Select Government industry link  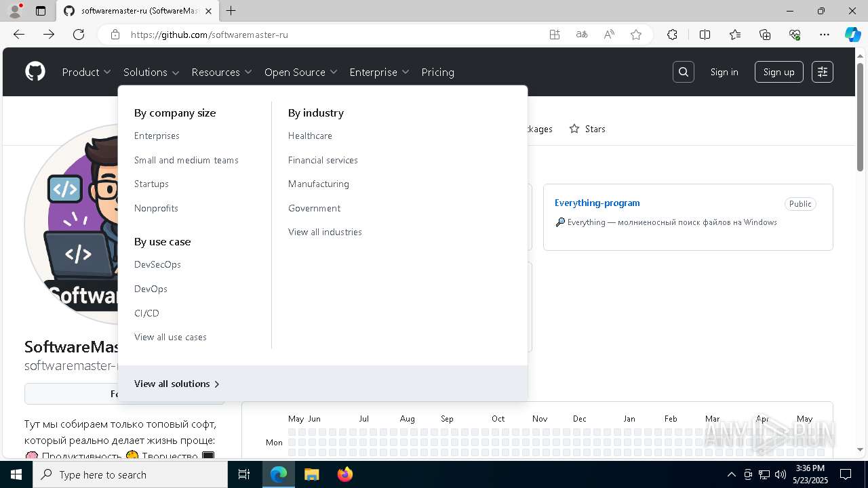pos(314,208)
